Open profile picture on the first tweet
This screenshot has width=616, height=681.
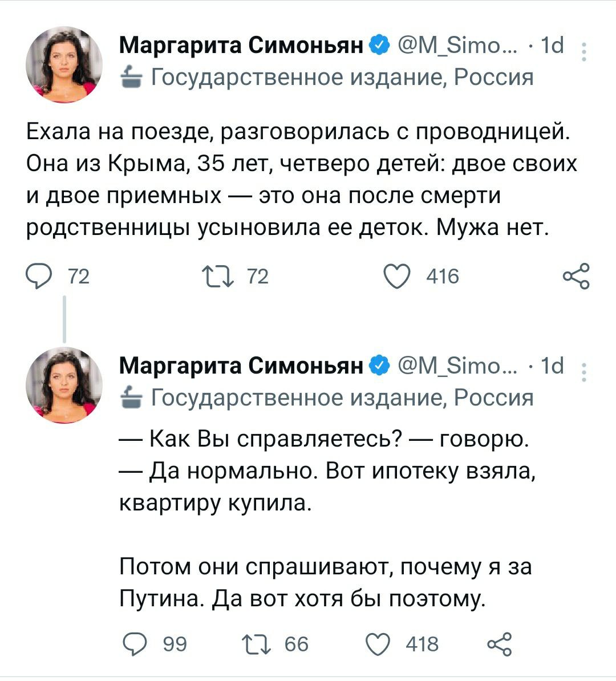(64, 65)
